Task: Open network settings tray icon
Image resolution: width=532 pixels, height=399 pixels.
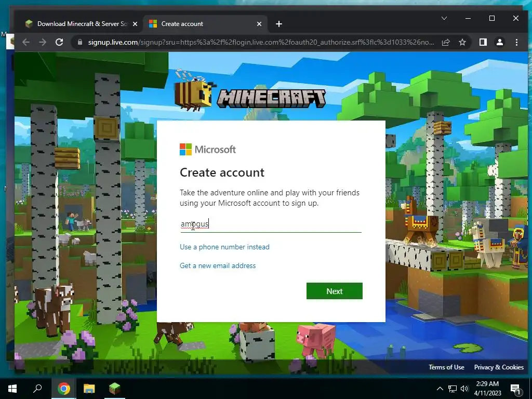Action: [x=453, y=389]
